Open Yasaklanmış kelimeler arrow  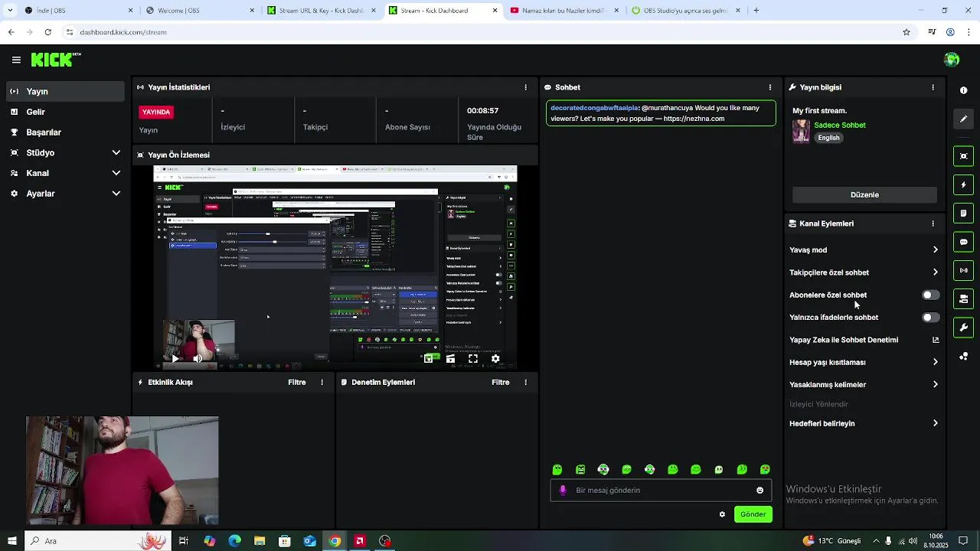point(935,385)
